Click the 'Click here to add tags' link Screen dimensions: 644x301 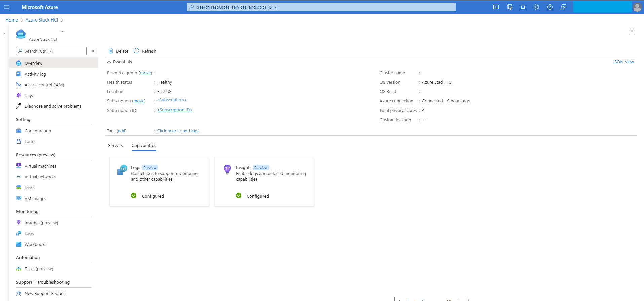(178, 131)
